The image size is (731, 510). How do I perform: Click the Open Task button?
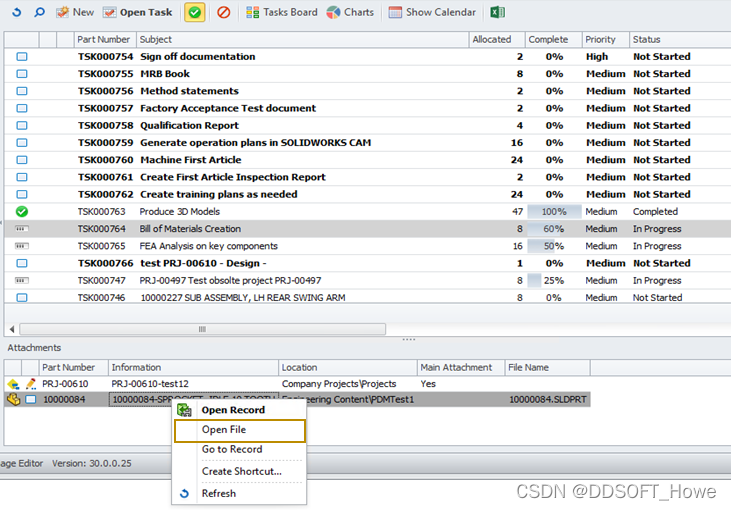138,12
